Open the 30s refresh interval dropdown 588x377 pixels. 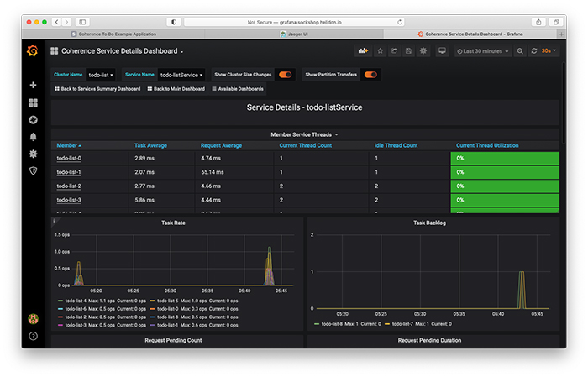click(549, 51)
